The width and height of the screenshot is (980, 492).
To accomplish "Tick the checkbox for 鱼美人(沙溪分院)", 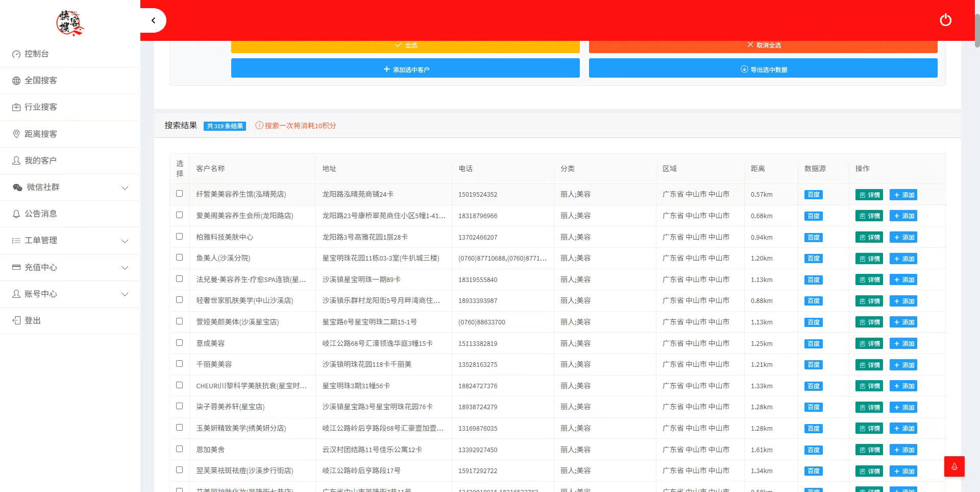I will (x=179, y=257).
